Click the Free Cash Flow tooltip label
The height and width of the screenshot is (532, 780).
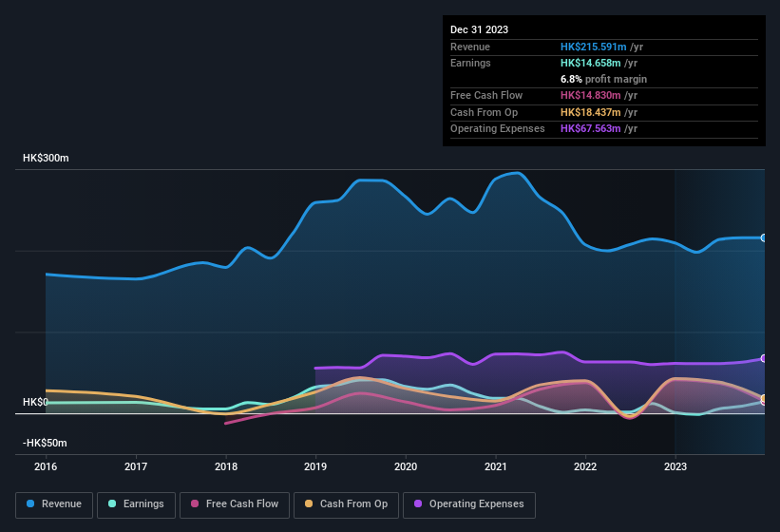tap(486, 95)
